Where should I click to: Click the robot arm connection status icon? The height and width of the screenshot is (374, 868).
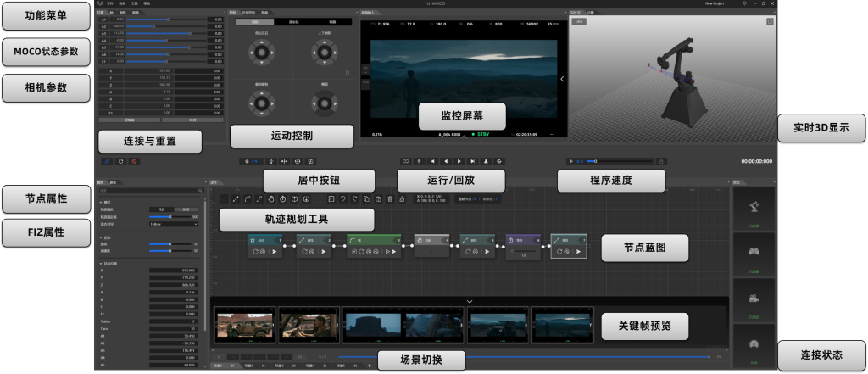click(753, 207)
